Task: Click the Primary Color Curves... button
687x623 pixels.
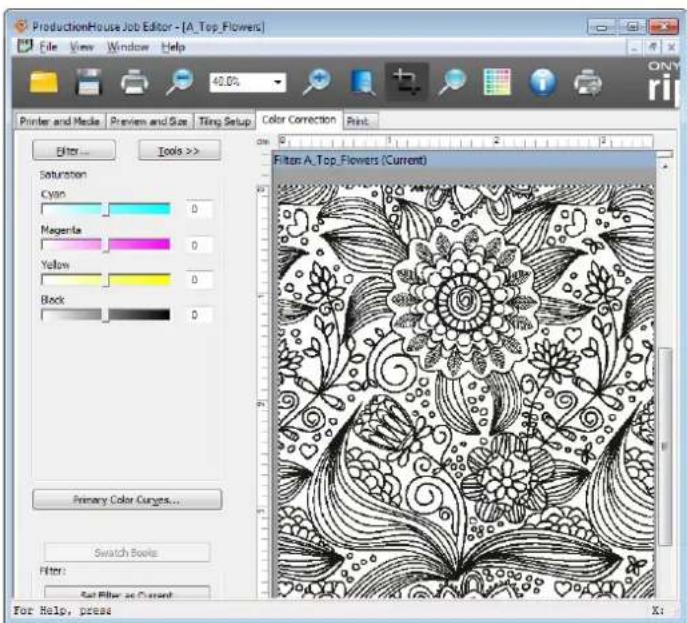Action: [x=127, y=499]
